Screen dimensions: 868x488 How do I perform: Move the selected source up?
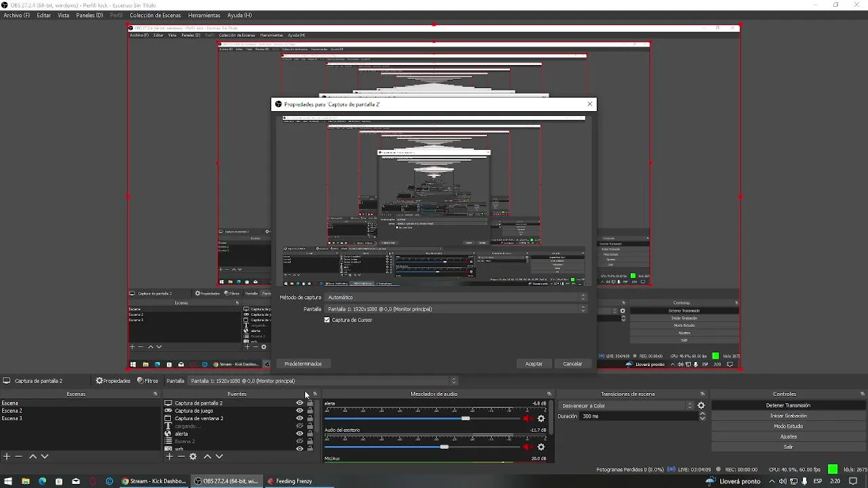(x=208, y=457)
